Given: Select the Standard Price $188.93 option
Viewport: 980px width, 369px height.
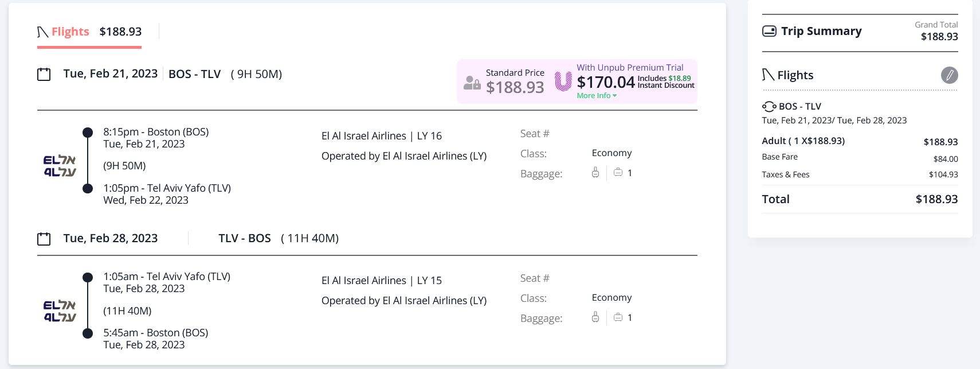Looking at the screenshot, I should click(x=515, y=81).
